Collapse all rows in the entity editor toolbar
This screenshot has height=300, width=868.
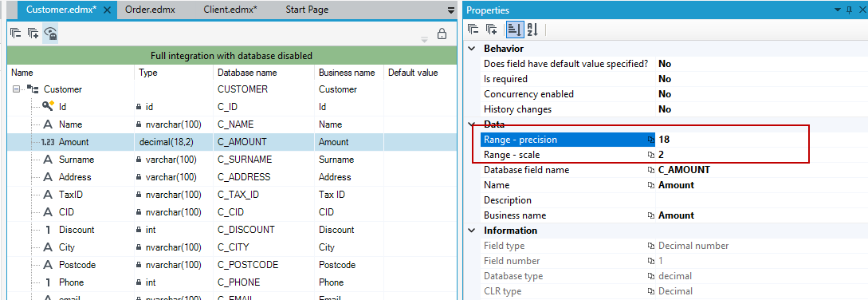tap(15, 34)
